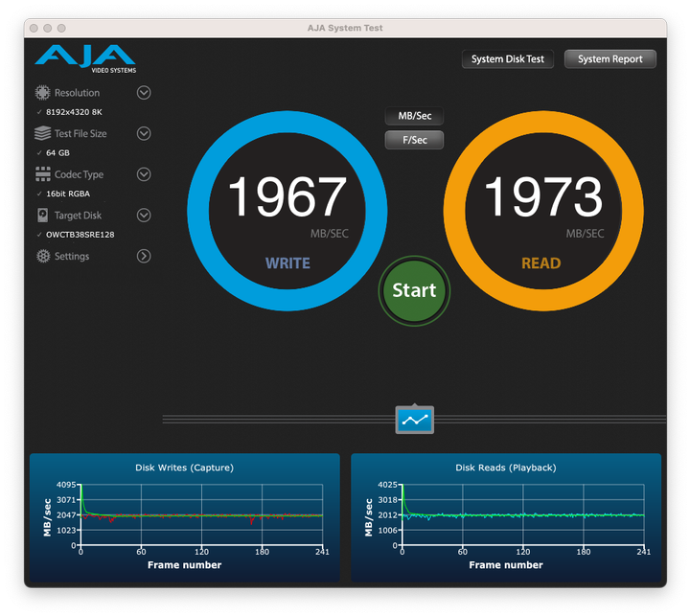Click the graph view chart icon
This screenshot has width=690, height=616.
click(414, 419)
